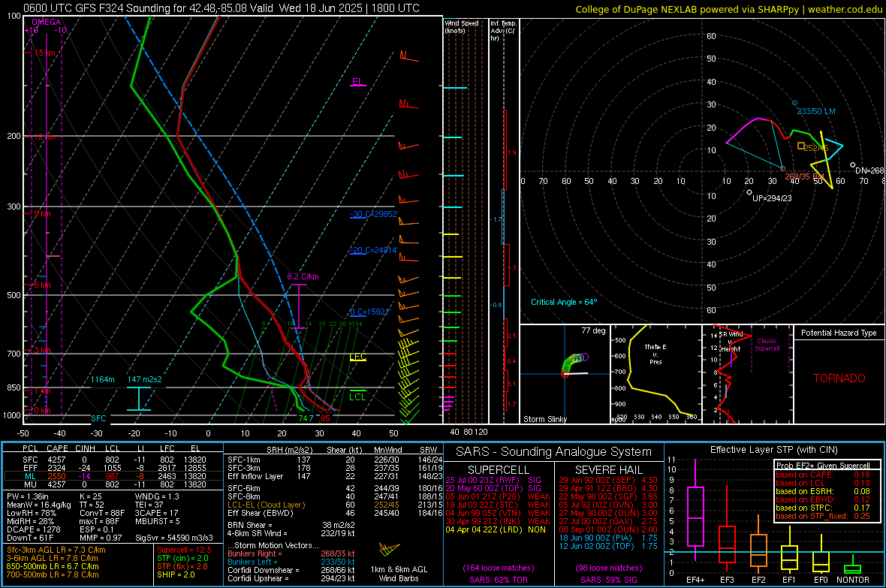The image size is (886, 588).
Task: Click the PW = 1.36in value
Action: (x=28, y=496)
